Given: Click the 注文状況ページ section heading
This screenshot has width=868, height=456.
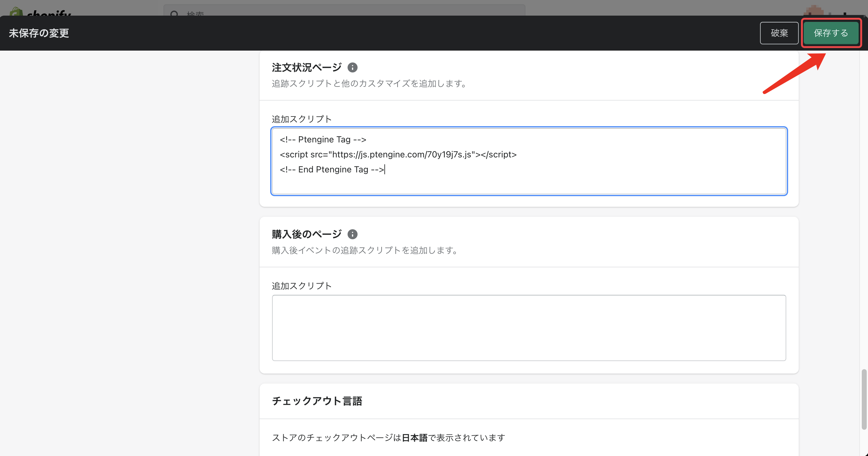Looking at the screenshot, I should tap(307, 67).
